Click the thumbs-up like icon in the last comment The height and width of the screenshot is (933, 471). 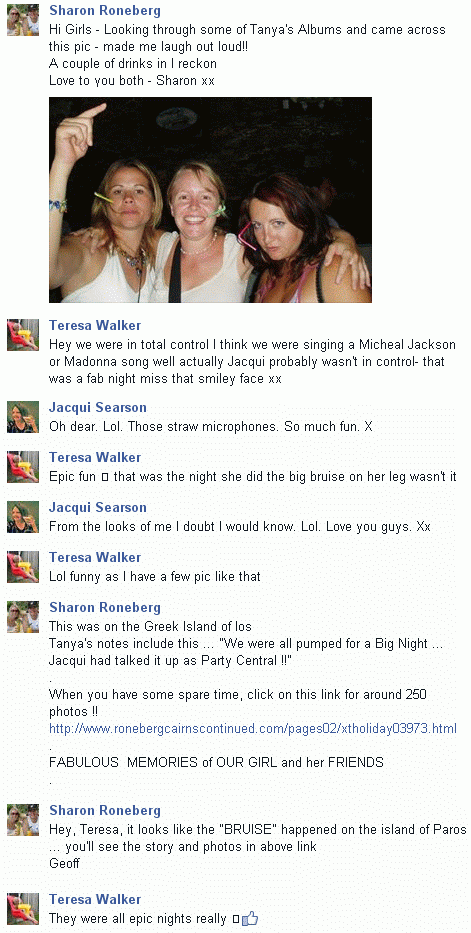tap(251, 918)
